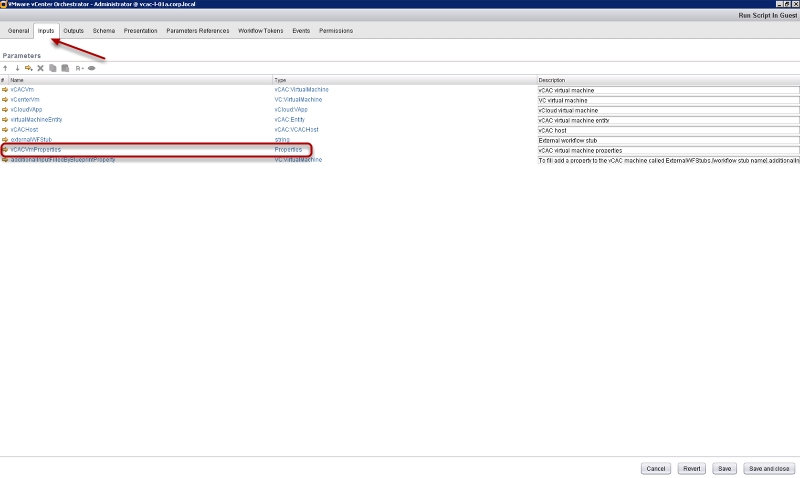Open the Permissions tab
Viewport: 800px width, 478px height.
336,31
